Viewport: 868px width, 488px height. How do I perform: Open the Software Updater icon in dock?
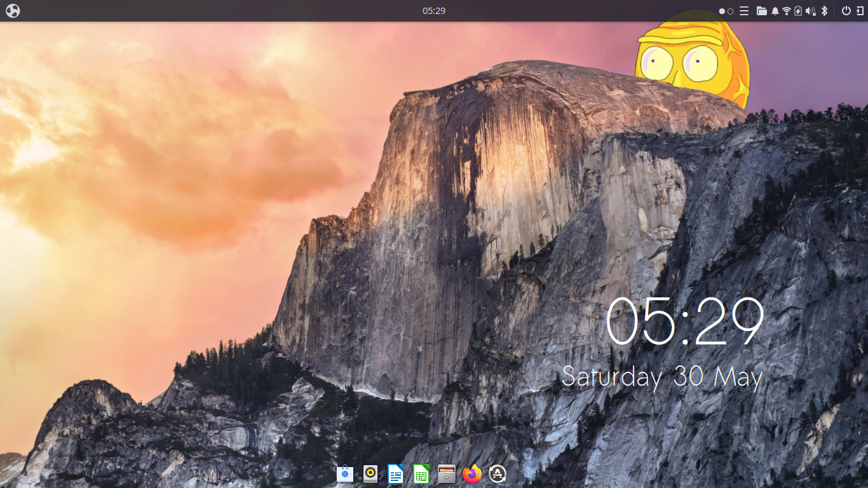tap(498, 474)
